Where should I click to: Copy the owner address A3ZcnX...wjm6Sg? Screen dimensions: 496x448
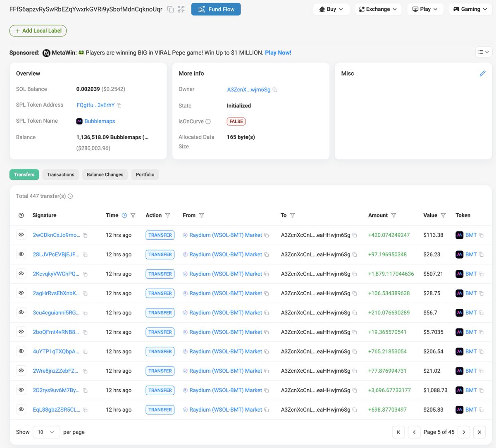(275, 90)
